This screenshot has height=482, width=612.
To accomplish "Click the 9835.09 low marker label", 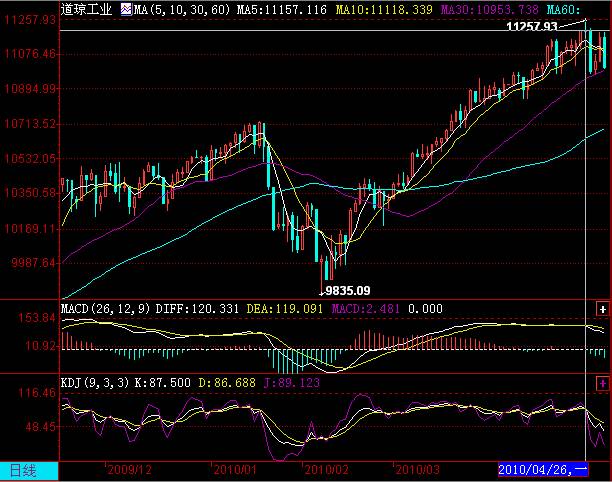I will point(348,291).
